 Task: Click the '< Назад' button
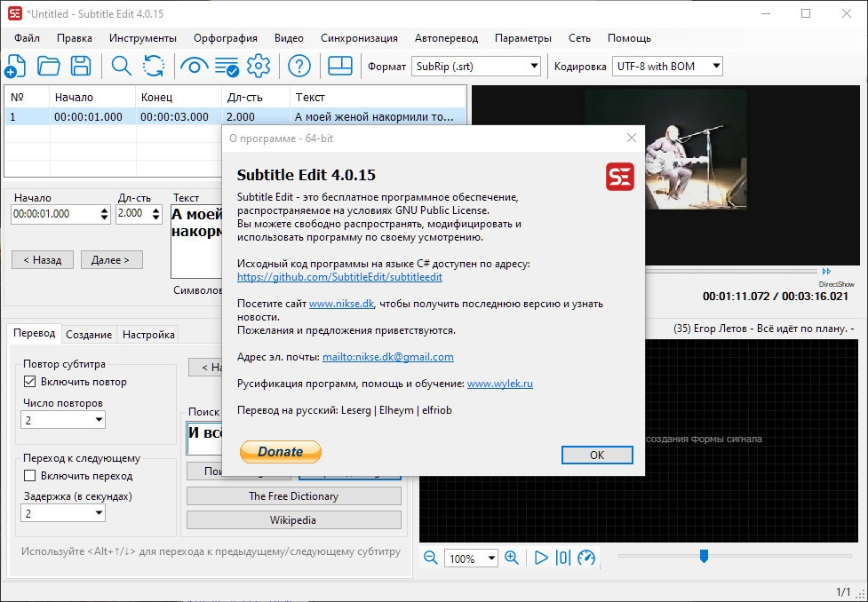(43, 259)
